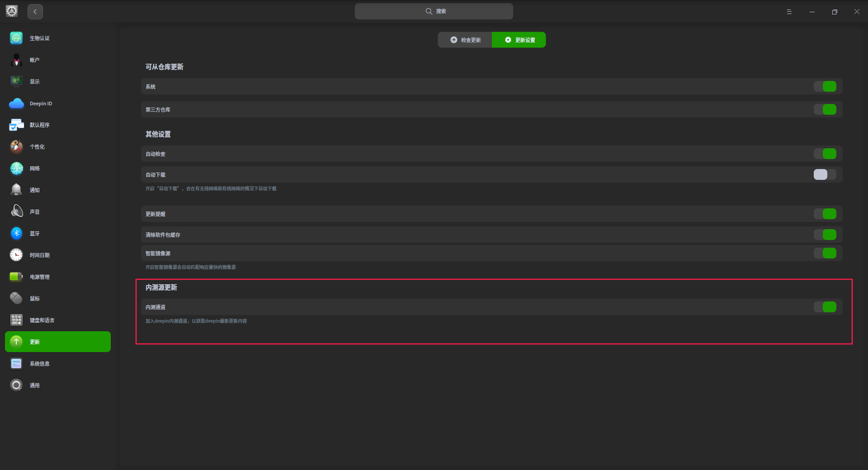This screenshot has width=868, height=470.
Task: Open the 声音 sound settings
Action: (58, 211)
